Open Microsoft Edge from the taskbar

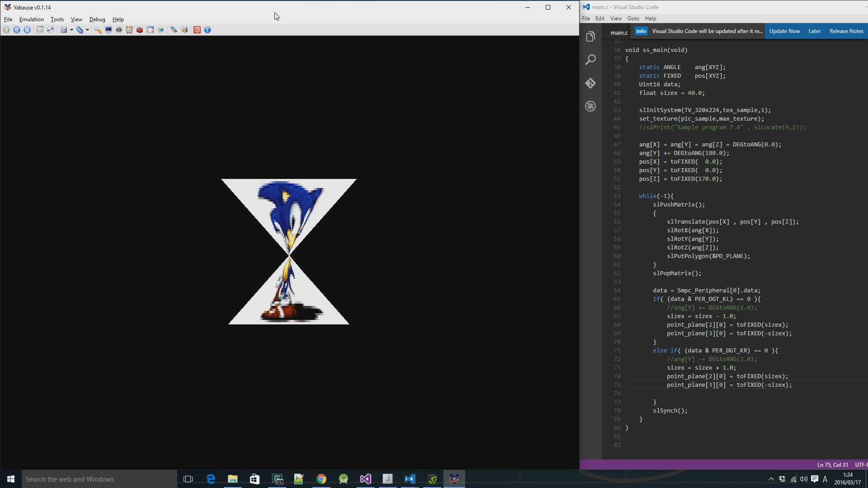point(211,479)
